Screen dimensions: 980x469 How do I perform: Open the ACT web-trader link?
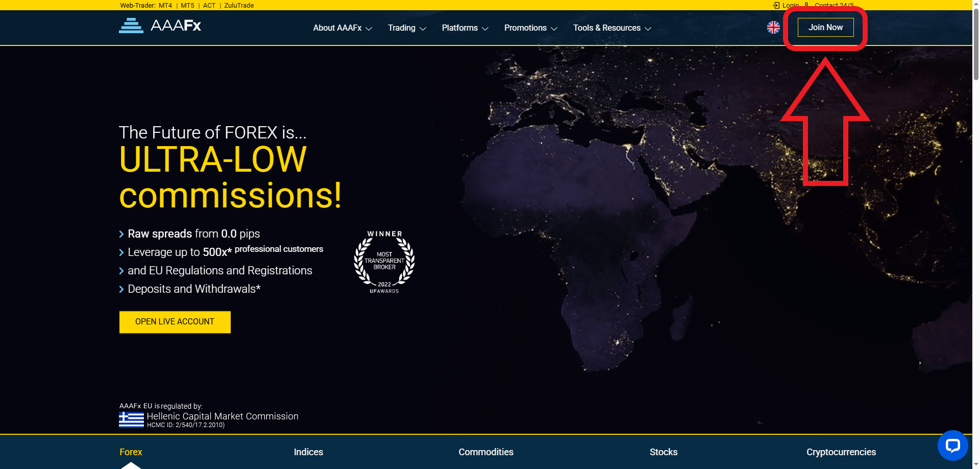click(x=209, y=6)
